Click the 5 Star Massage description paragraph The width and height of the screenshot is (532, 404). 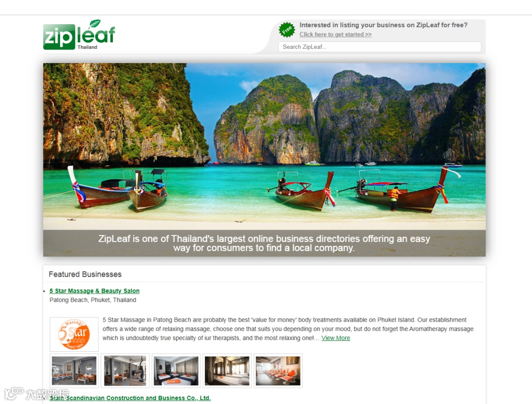288,329
